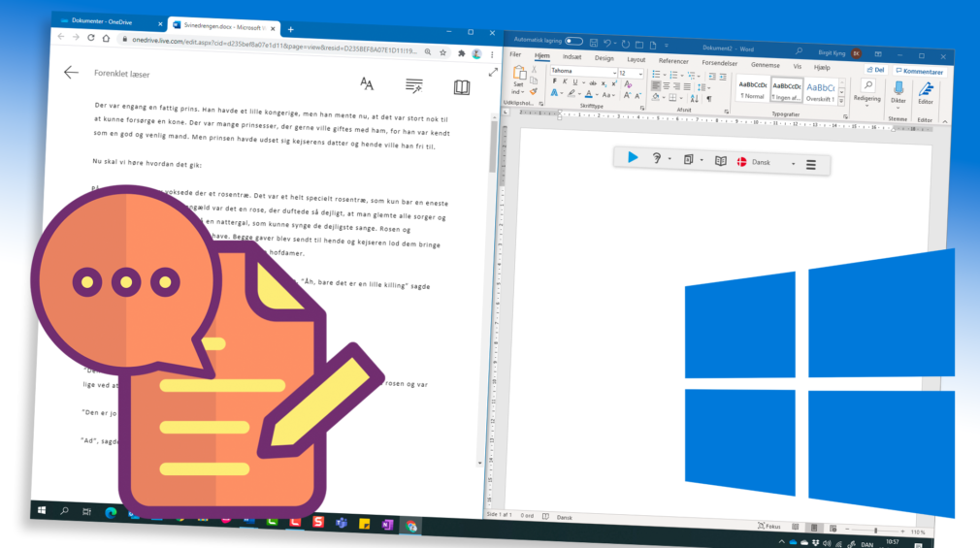Screen dimensions: 980x548
Task: Play the read-aloud in the floating toolbar
Action: [633, 157]
